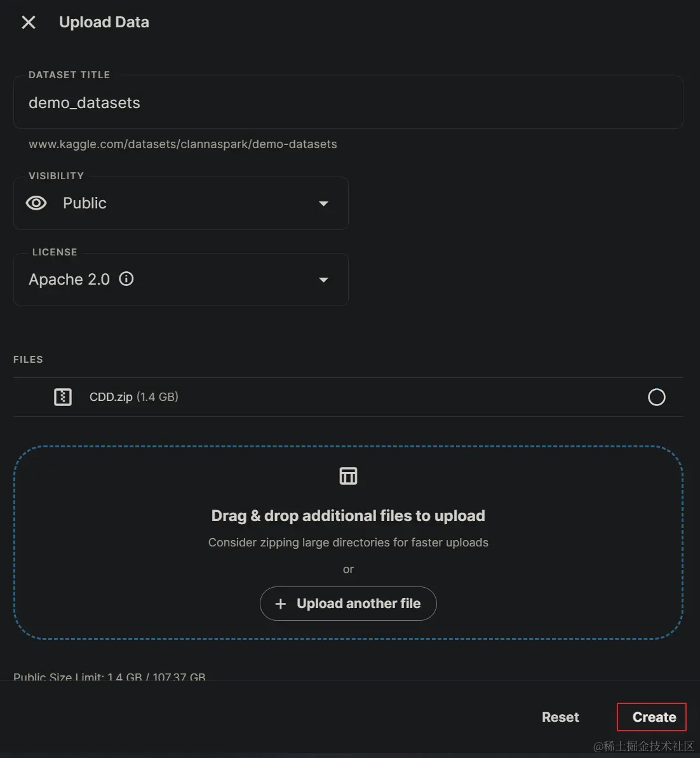This screenshot has width=700, height=758.
Task: Expand the Visibility dropdown arrow
Action: 324,203
